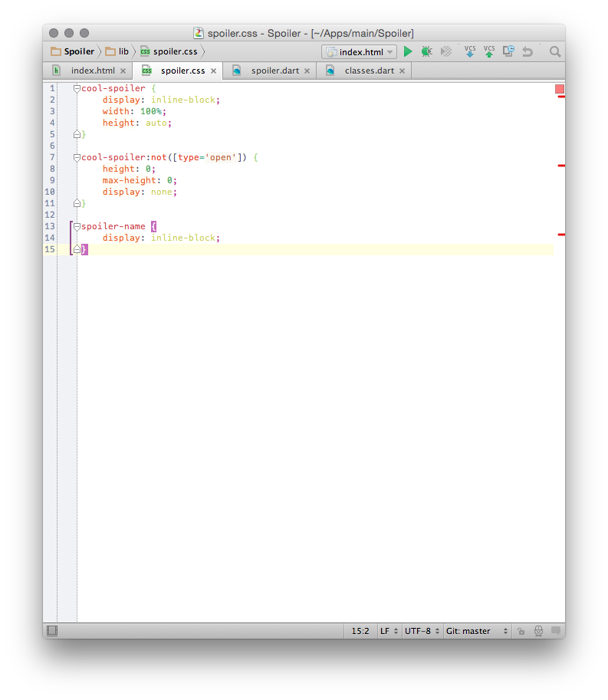This screenshot has height=700, width=608.
Task: Show history with the clock window icon
Action: coord(508,51)
